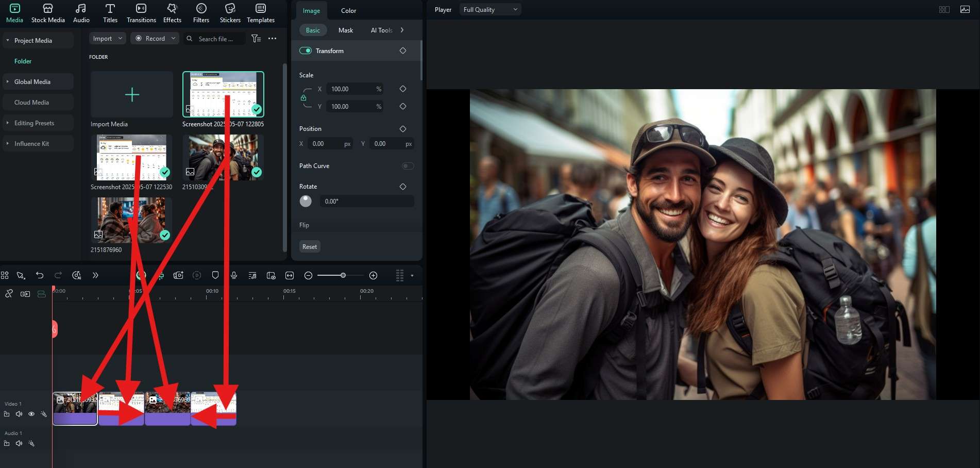
Task: Zoom out the timeline with the minus button
Action: click(x=308, y=276)
